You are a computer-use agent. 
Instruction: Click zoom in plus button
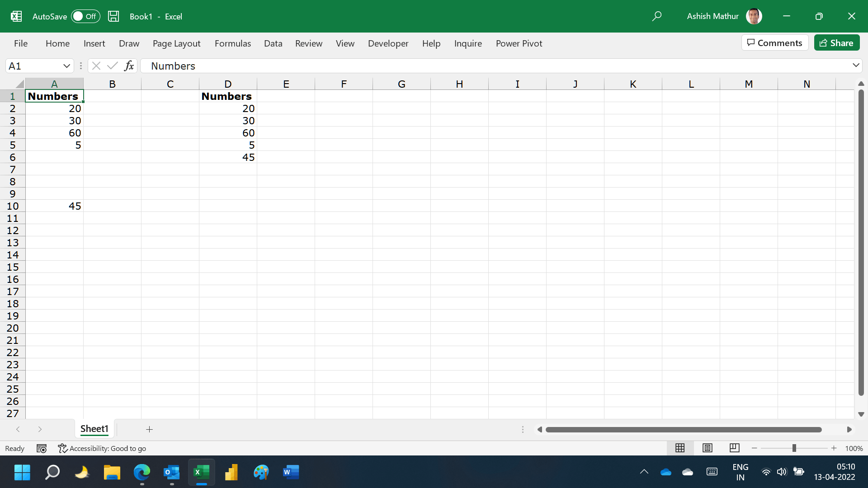pos(834,448)
